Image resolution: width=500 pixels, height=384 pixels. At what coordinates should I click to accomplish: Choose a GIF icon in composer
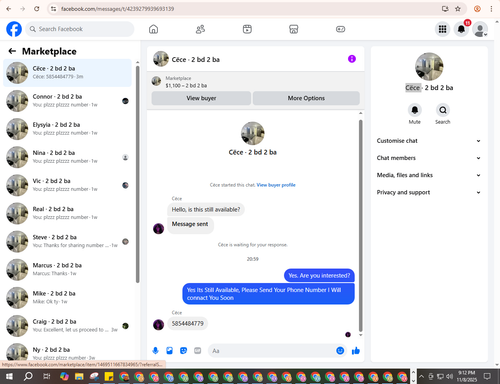coord(198,351)
